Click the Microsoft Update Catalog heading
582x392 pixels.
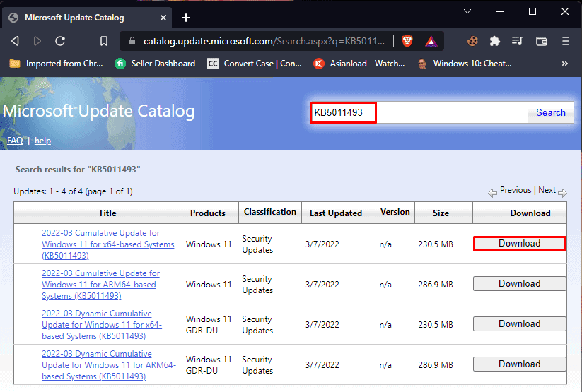click(x=98, y=111)
